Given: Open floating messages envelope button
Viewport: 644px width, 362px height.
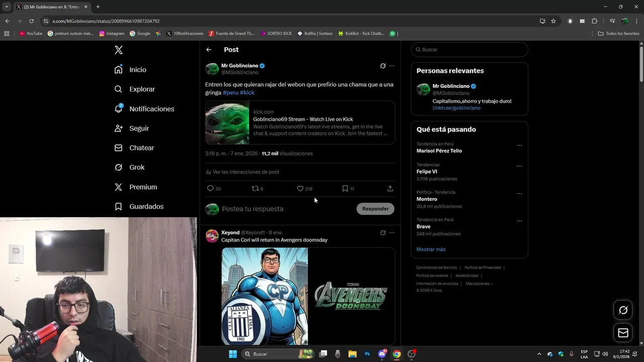Looking at the screenshot, I should point(623,333).
